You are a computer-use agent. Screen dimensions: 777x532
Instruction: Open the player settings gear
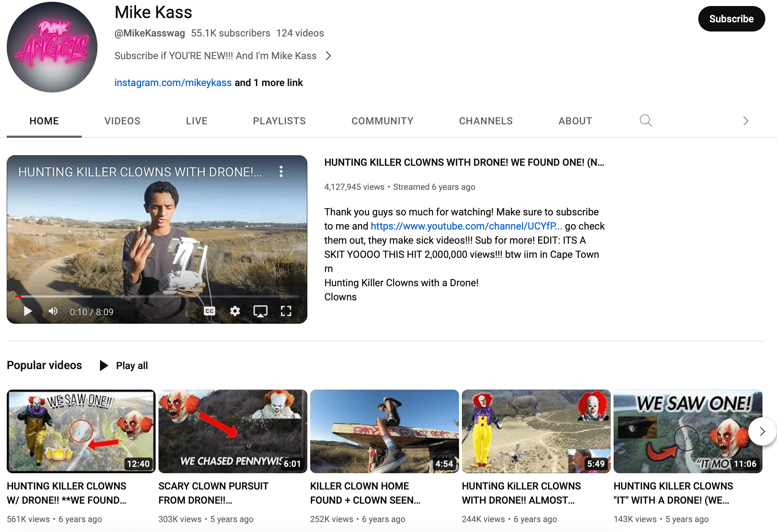click(x=235, y=311)
